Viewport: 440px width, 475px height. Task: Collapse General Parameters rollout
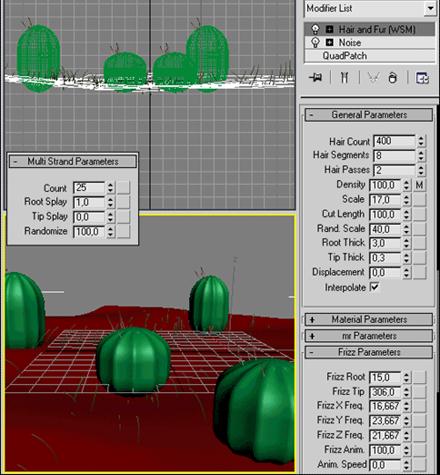[369, 115]
